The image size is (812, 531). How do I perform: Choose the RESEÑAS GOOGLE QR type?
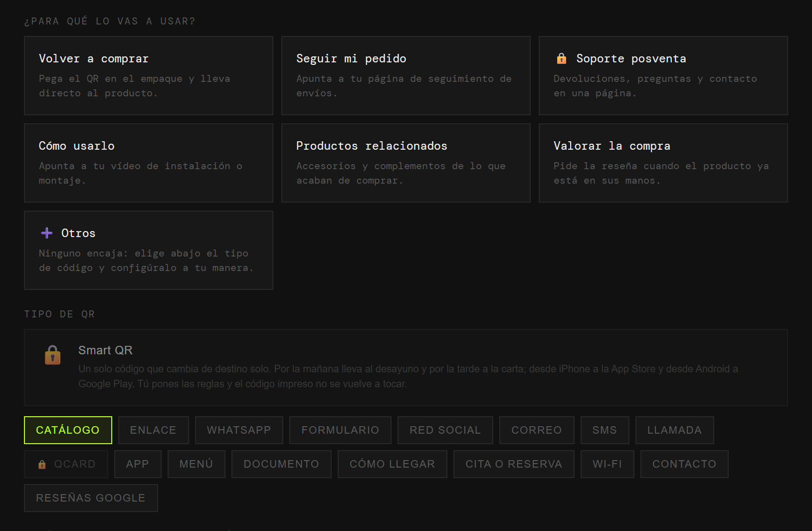pyautogui.click(x=91, y=498)
